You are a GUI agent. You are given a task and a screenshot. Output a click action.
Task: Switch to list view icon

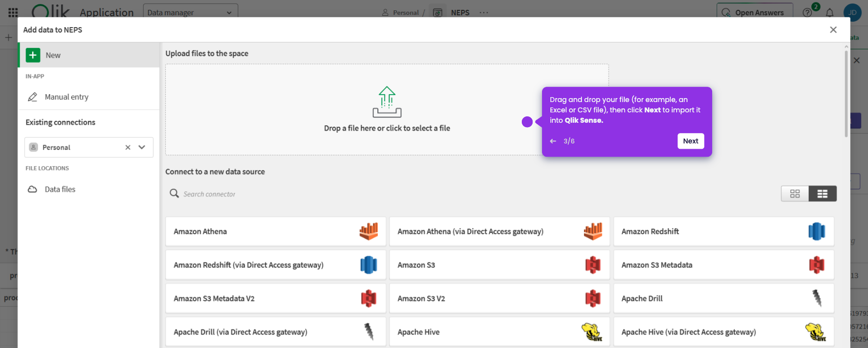823,194
